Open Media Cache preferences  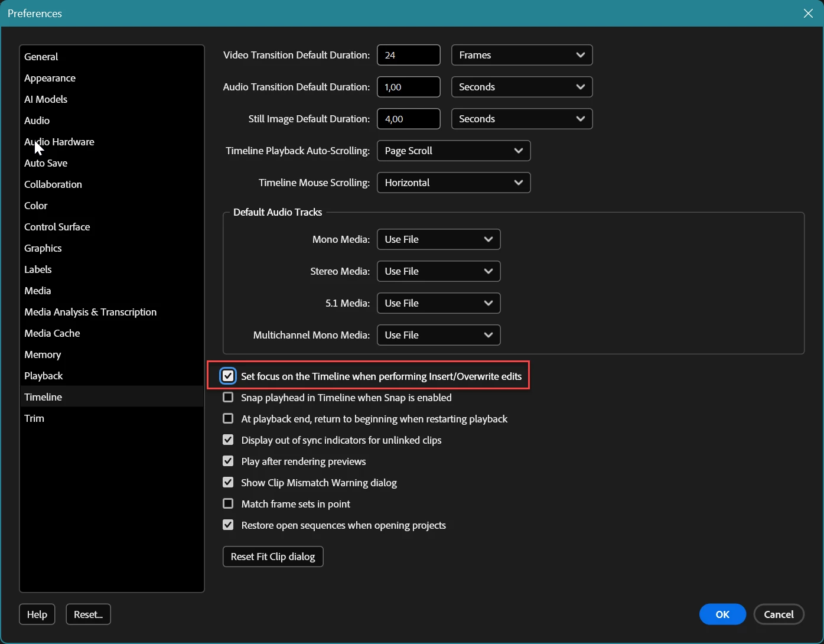[x=112, y=333]
